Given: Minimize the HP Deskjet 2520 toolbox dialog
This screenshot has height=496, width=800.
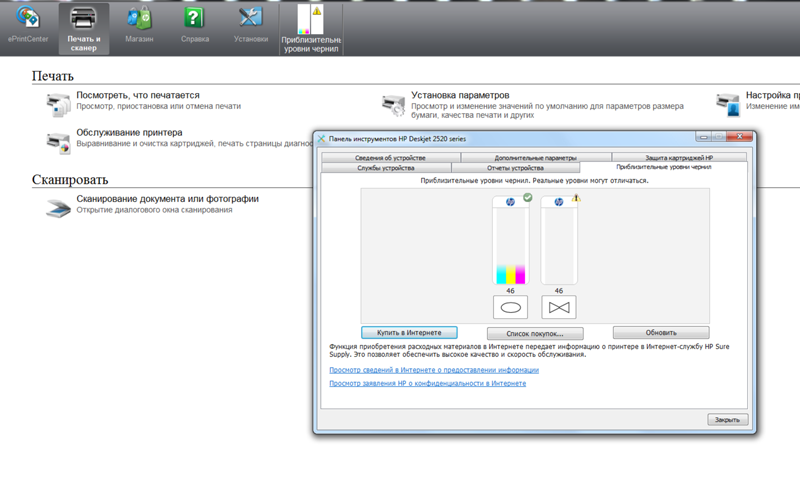Looking at the screenshot, I should [704, 137].
